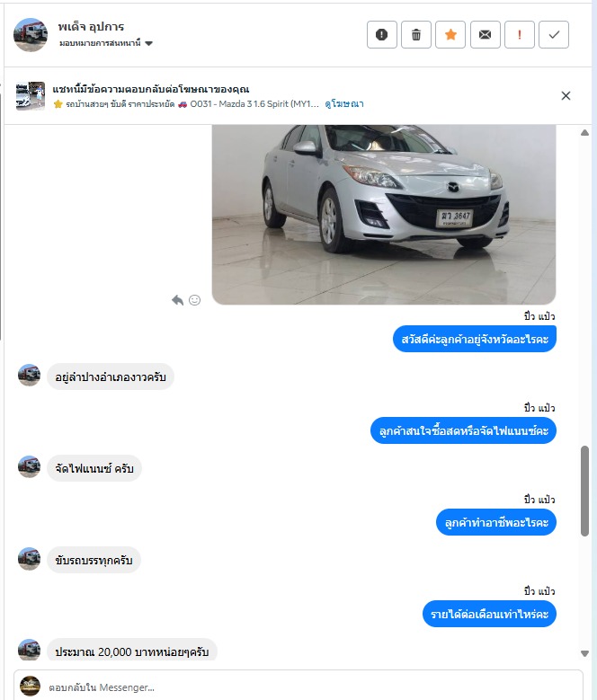The width and height of the screenshot is (597, 700).
Task: Click the scroll down arrow
Action: pyautogui.click(x=584, y=653)
